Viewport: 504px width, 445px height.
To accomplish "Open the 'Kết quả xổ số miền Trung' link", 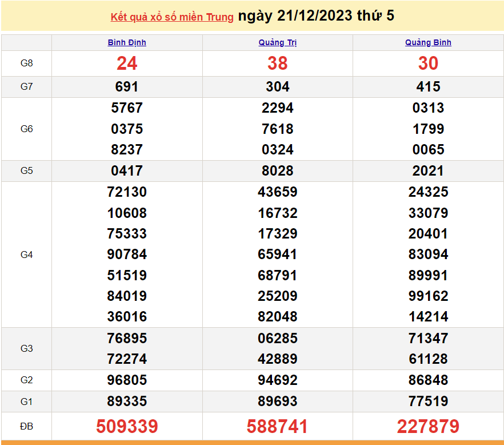I will click(172, 17).
